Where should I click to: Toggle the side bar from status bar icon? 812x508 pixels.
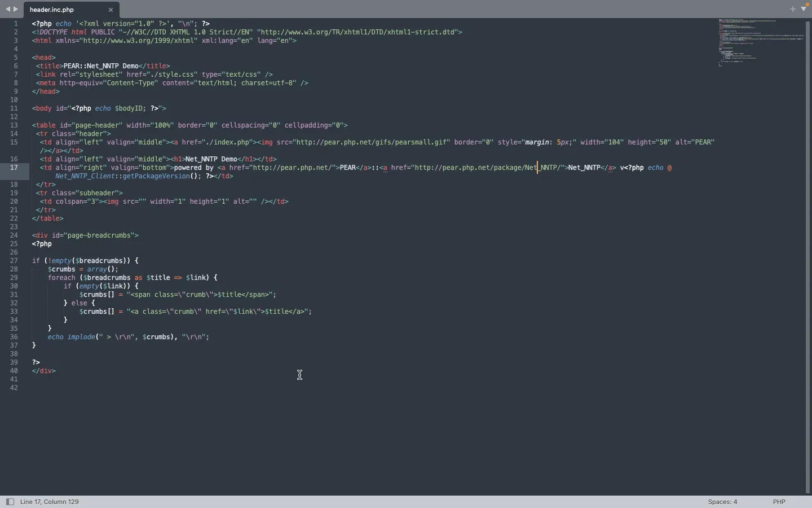click(x=10, y=502)
